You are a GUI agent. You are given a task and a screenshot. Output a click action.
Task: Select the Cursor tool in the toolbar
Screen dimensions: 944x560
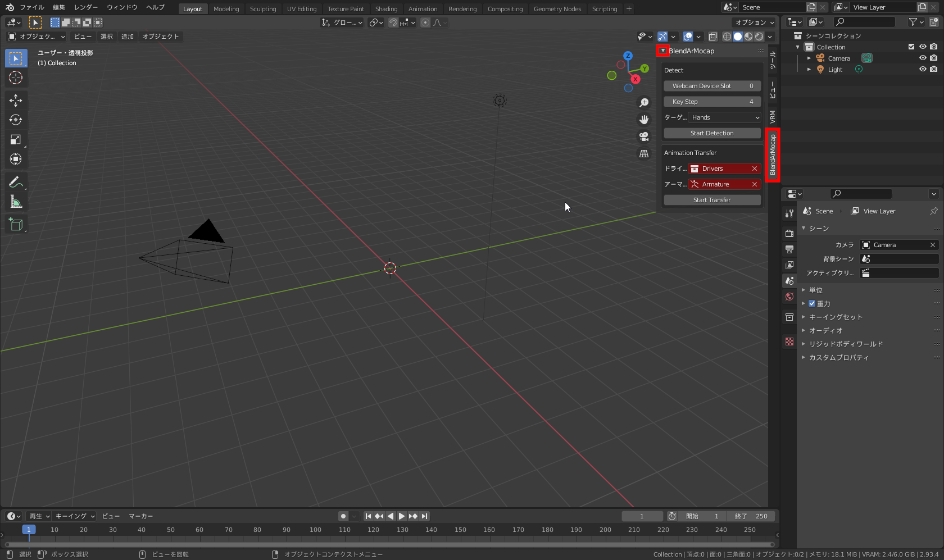(16, 78)
